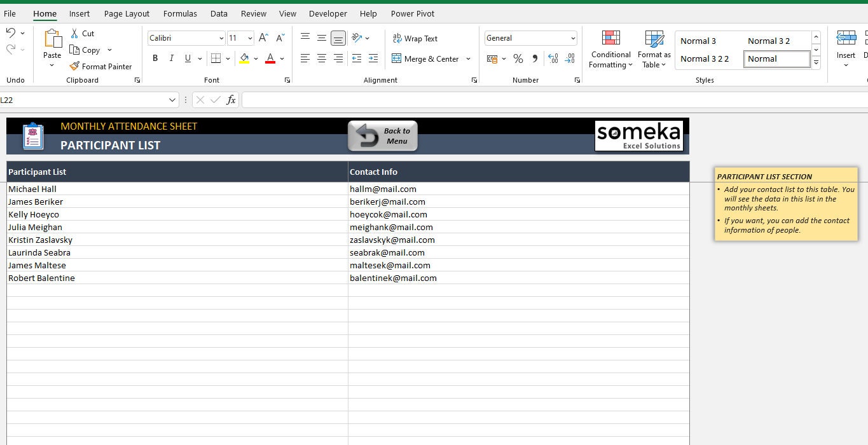Click the Redo arrow icon
Screen dimensions: 868x445
(10, 49)
